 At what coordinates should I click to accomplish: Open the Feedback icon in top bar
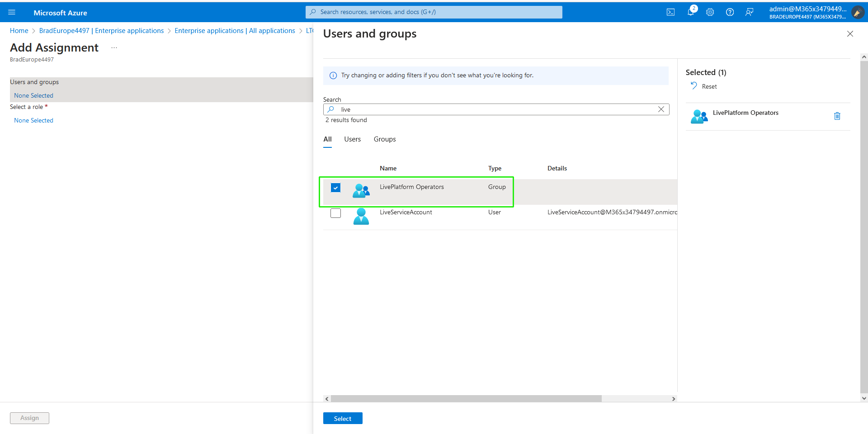pos(749,12)
